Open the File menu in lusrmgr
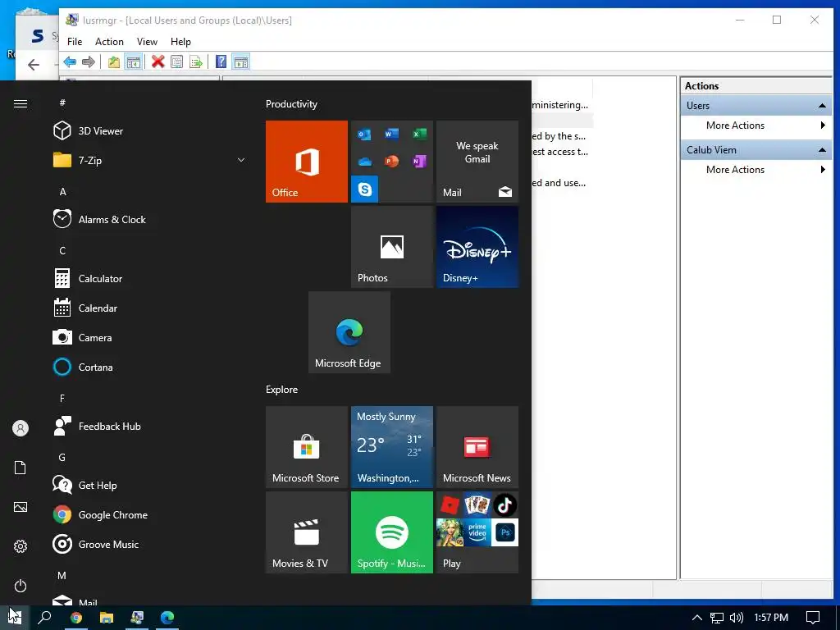The height and width of the screenshot is (630, 840). (75, 42)
